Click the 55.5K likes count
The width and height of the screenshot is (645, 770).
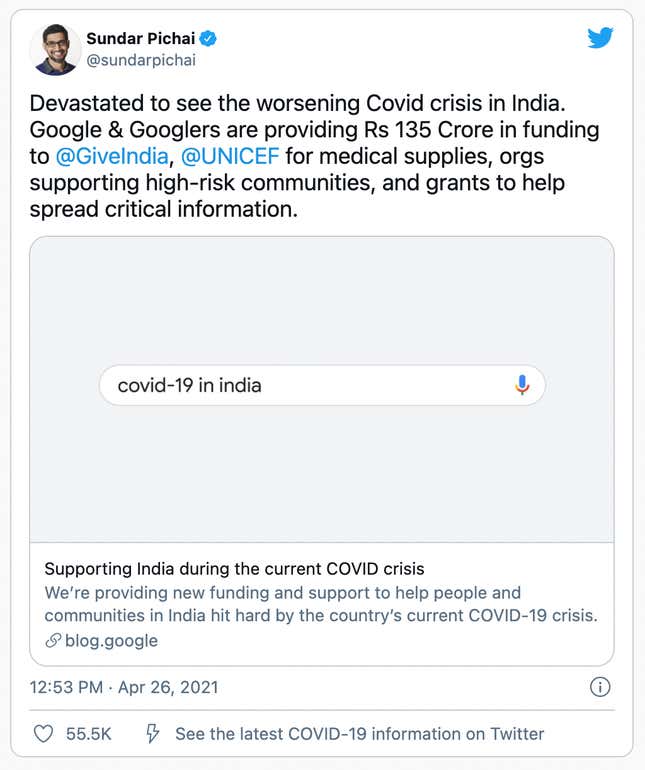coord(89,734)
